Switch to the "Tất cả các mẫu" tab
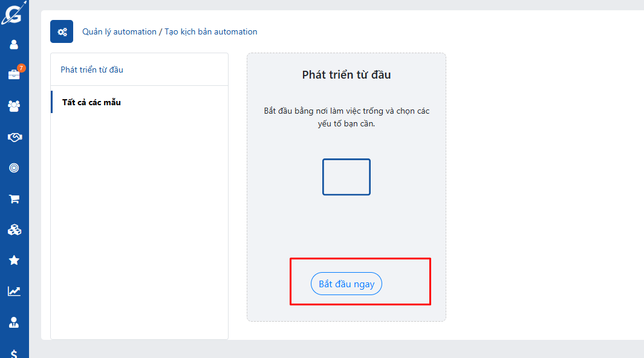This screenshot has width=644, height=358. [x=91, y=102]
